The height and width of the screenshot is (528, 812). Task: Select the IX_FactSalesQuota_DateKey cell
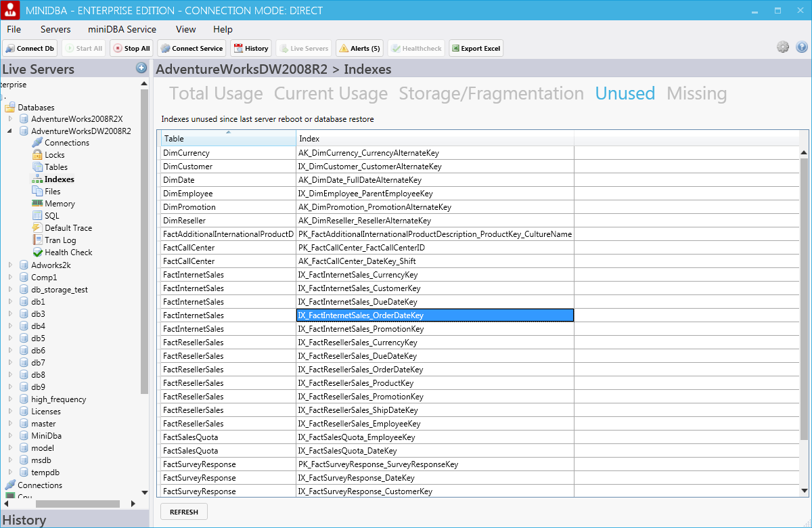pyautogui.click(x=435, y=451)
